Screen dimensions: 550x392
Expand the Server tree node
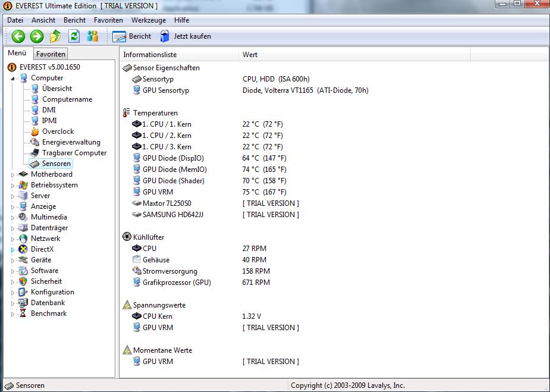(12, 196)
